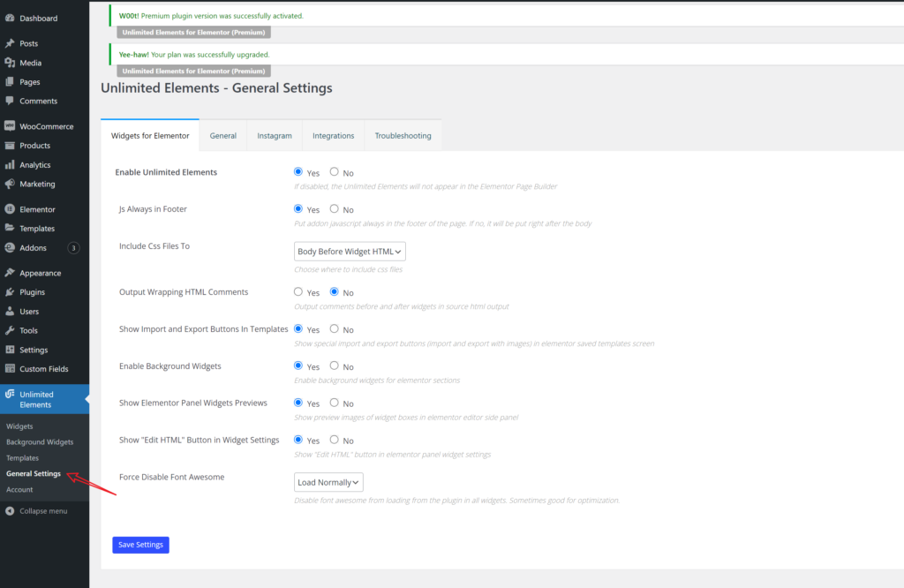Click the Unlimited Elements (Premium) label under Yee-haw notice
The image size is (904, 588).
pos(193,71)
